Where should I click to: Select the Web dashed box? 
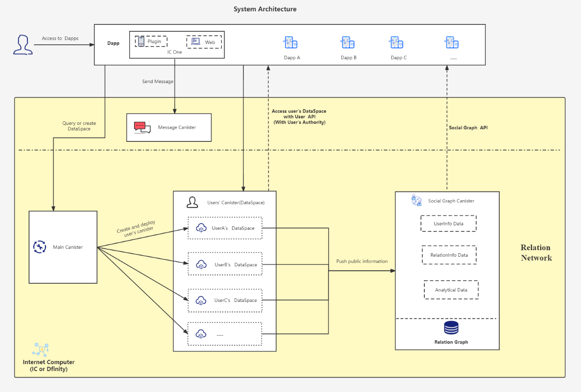204,42
